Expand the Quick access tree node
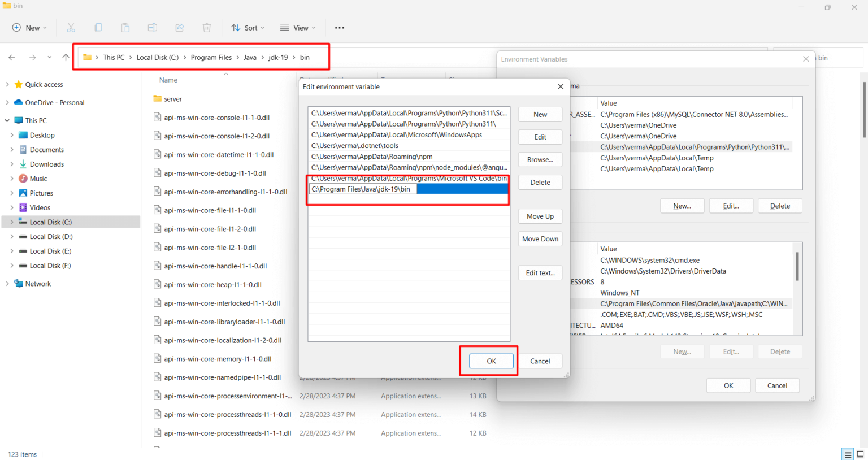 point(7,85)
